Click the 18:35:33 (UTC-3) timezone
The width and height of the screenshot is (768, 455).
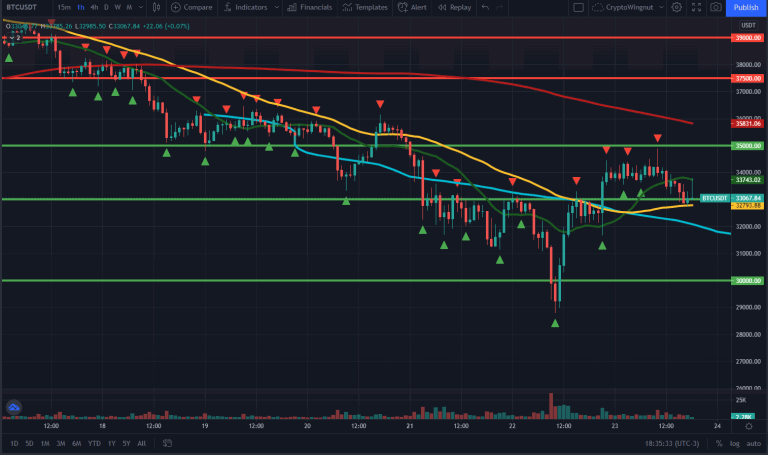coord(672,444)
